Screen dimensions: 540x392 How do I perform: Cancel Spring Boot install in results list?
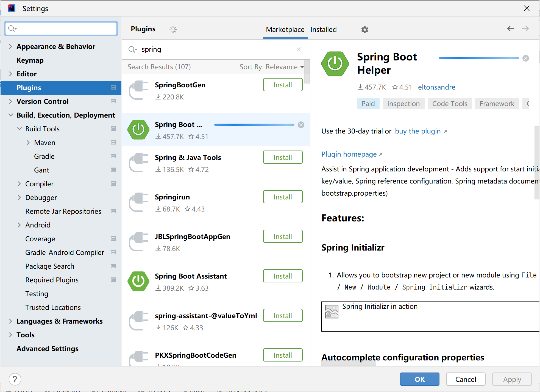[x=301, y=125]
